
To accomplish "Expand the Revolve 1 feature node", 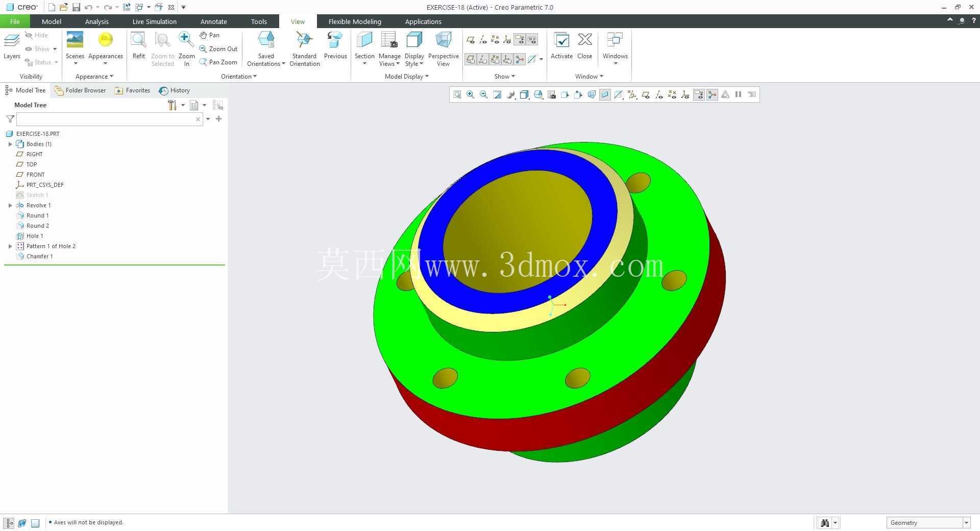I will (x=10, y=205).
